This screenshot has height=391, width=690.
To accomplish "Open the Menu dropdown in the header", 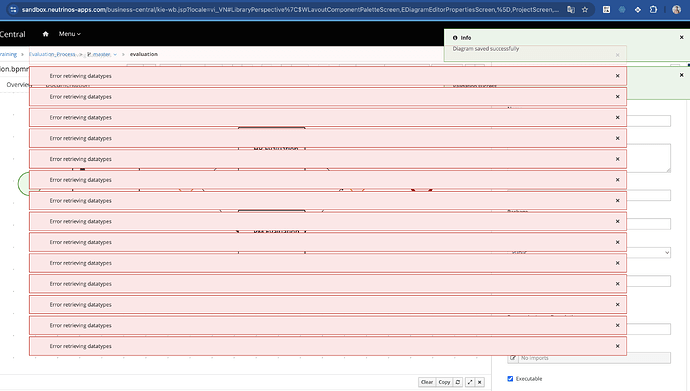I will click(70, 34).
